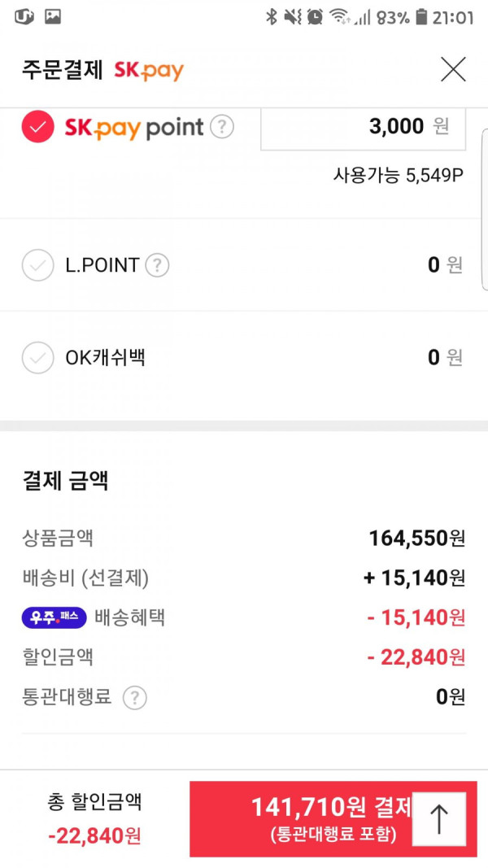Tap the Bluetooth status bar icon

pos(271,17)
